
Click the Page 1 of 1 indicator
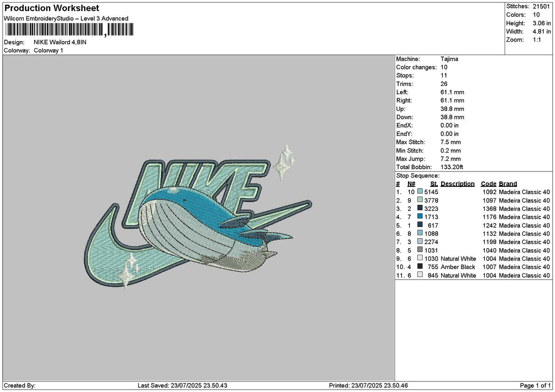point(536,386)
